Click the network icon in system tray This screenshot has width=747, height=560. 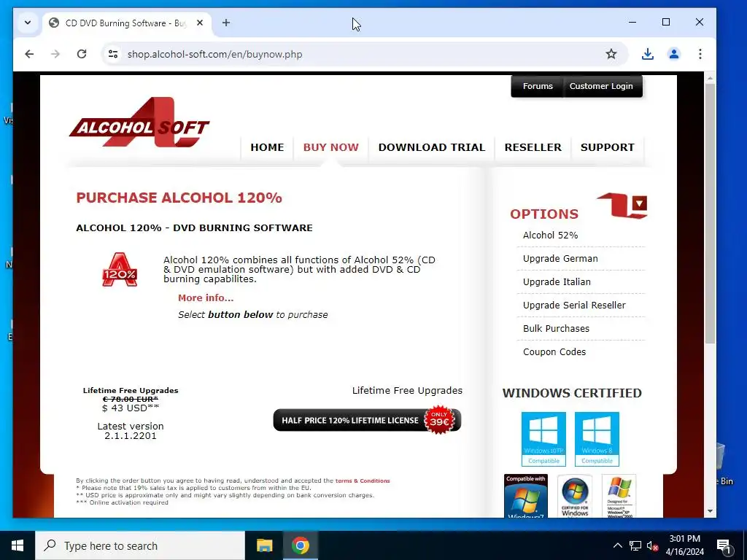635,545
